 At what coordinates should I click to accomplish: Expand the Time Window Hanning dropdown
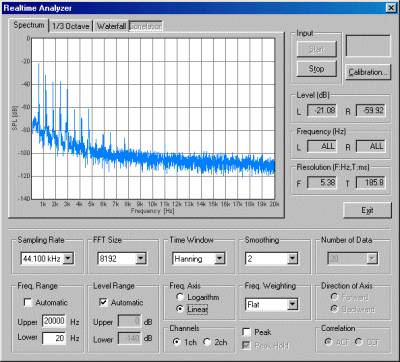(x=220, y=258)
